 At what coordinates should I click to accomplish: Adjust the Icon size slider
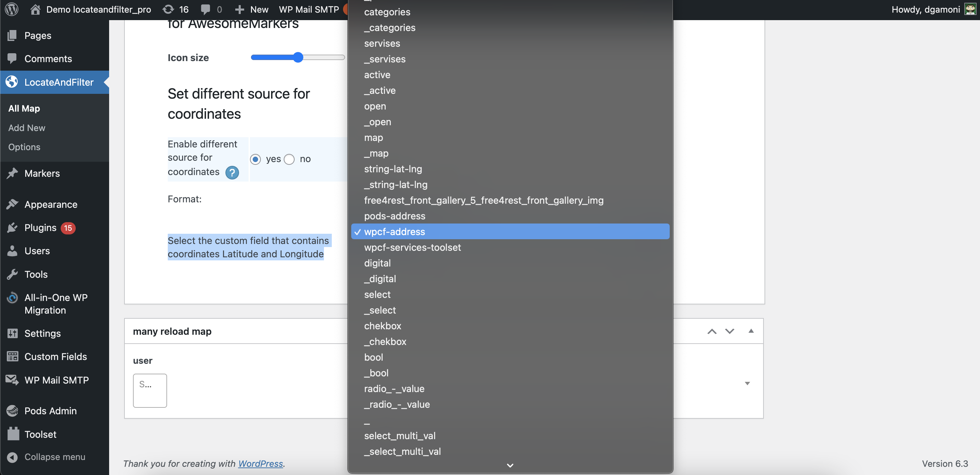tap(298, 57)
